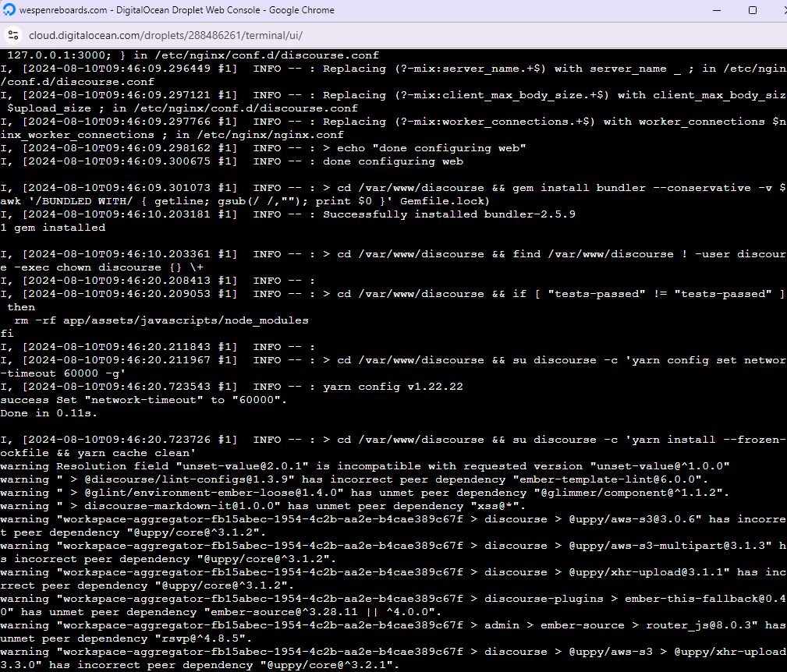Click the 09:46:10.203361 find command line
Screen dimensions: 787x672
393,254
